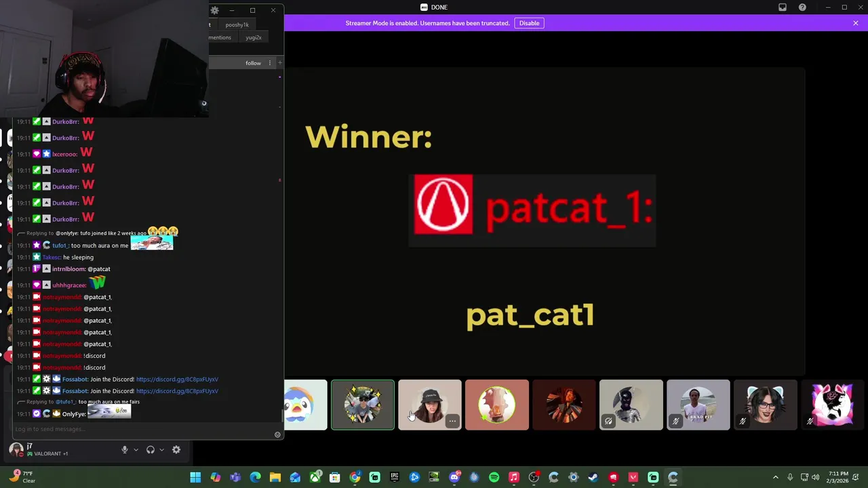
Task: Launch Copilot from the taskbar
Action: point(216,477)
